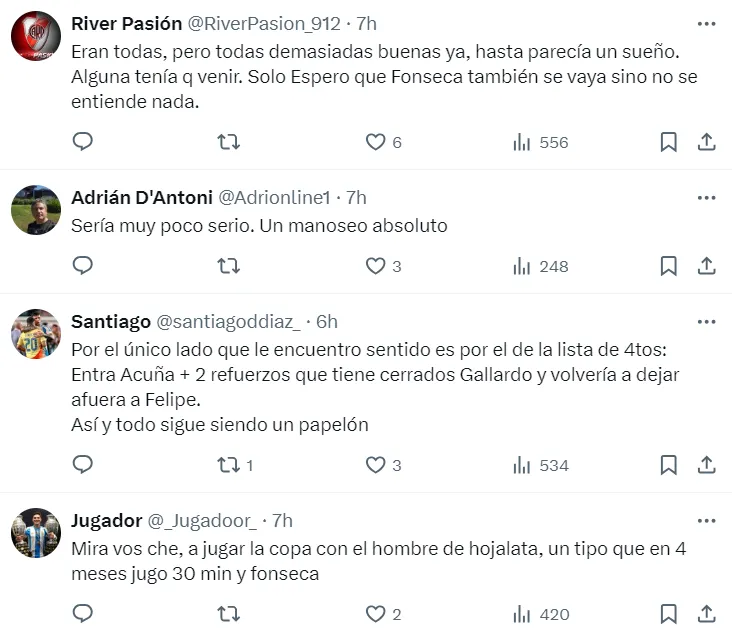The height and width of the screenshot is (632, 732).
Task: Share Adrián D'Antoni's tweet
Action: (706, 266)
